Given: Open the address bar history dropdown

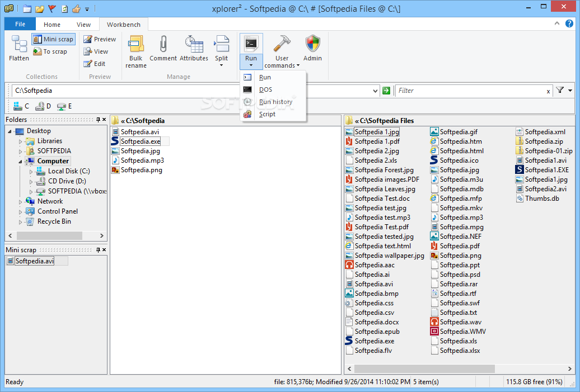Looking at the screenshot, I should click(x=375, y=91).
